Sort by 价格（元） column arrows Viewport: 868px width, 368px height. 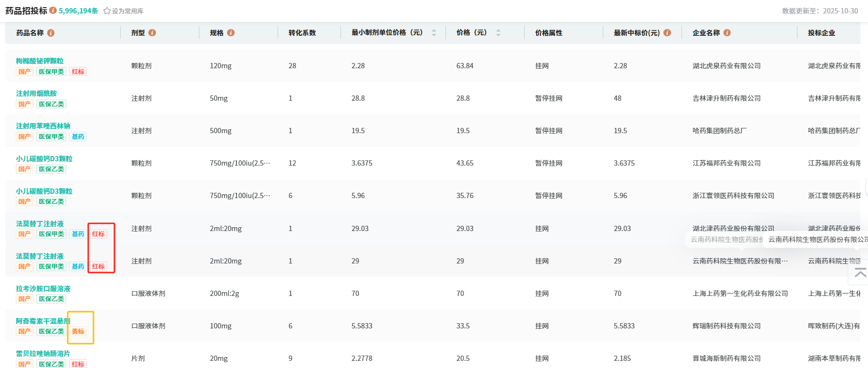[x=498, y=33]
